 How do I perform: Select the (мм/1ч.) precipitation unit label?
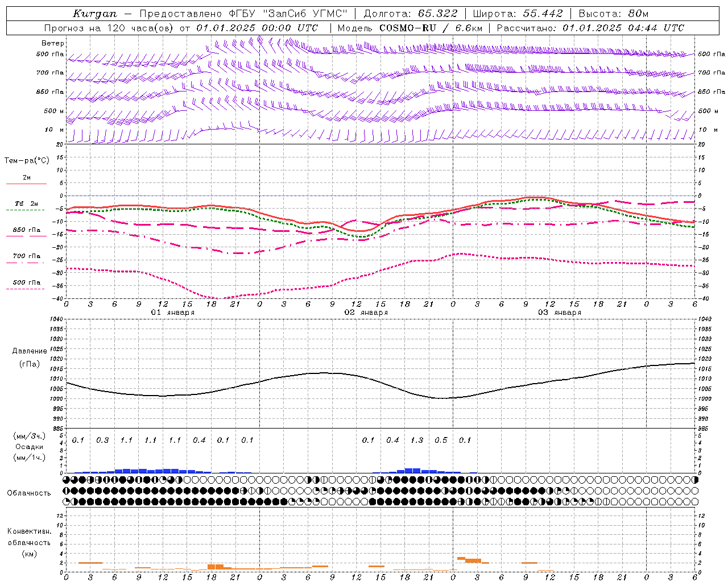point(30,458)
